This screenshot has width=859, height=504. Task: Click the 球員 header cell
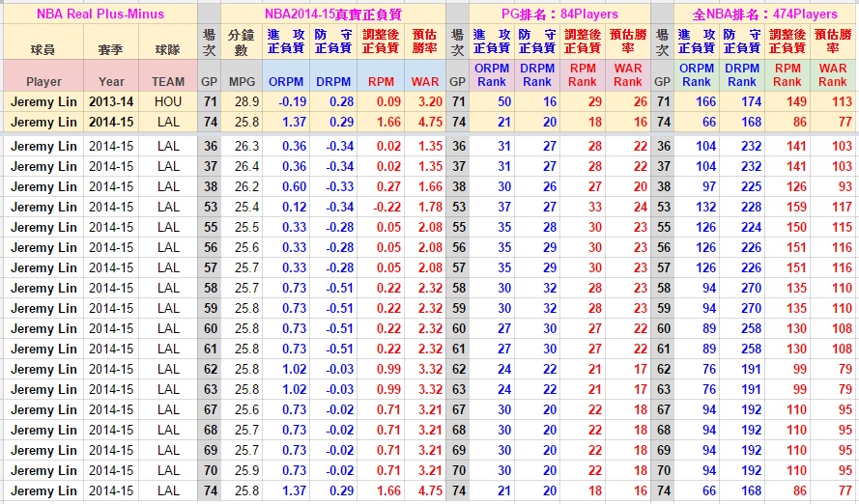click(43, 48)
